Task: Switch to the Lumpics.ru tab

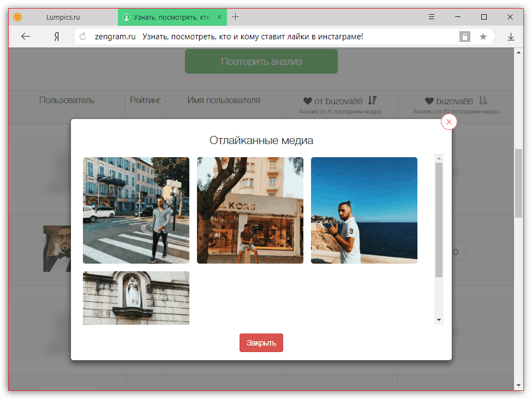Action: click(63, 17)
